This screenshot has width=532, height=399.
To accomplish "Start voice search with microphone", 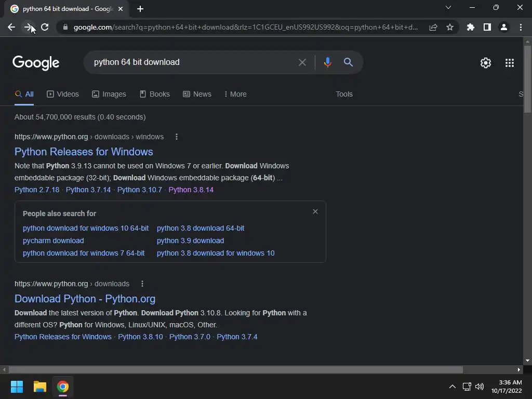I will click(327, 62).
